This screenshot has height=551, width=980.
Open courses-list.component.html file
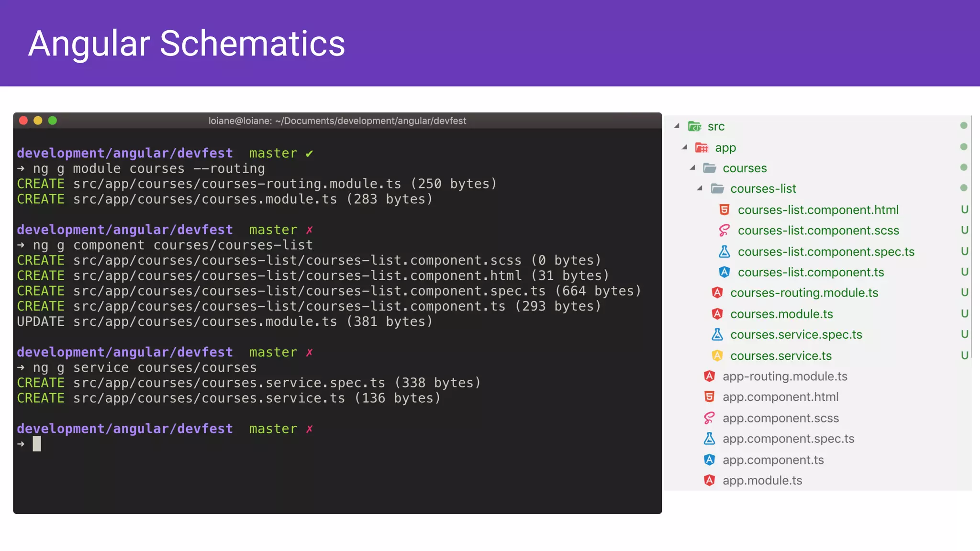(x=818, y=209)
